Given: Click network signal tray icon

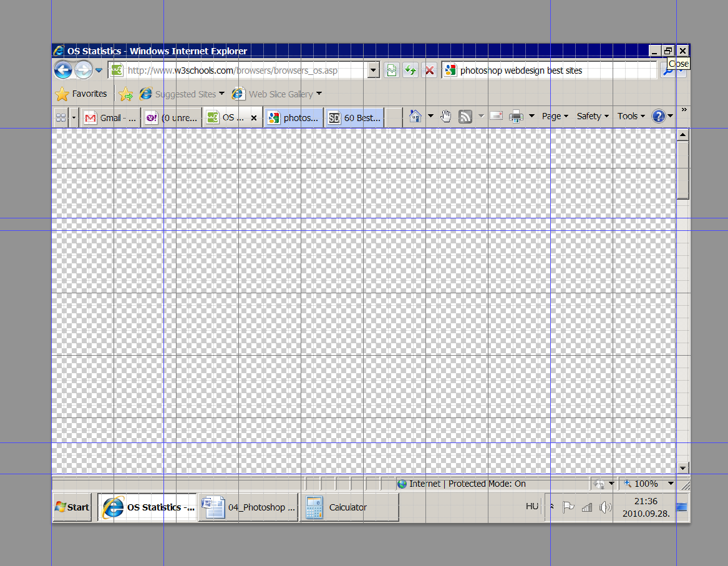Looking at the screenshot, I should [587, 507].
